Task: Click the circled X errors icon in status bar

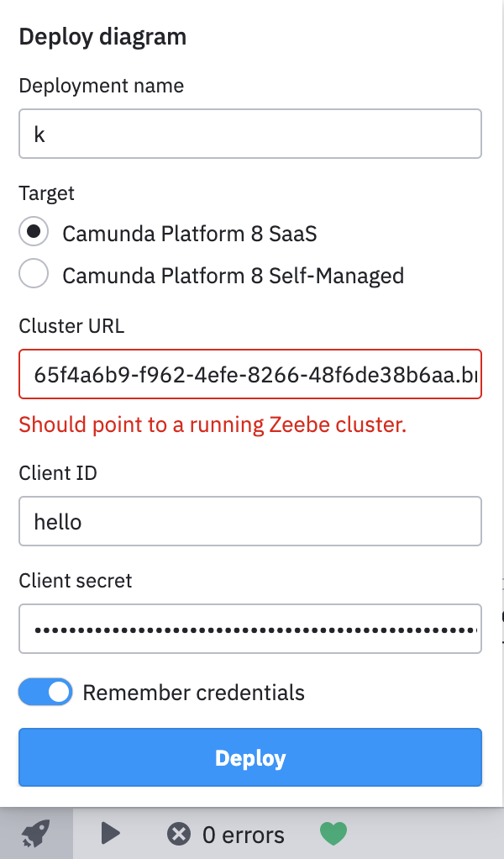Action: pos(178,833)
